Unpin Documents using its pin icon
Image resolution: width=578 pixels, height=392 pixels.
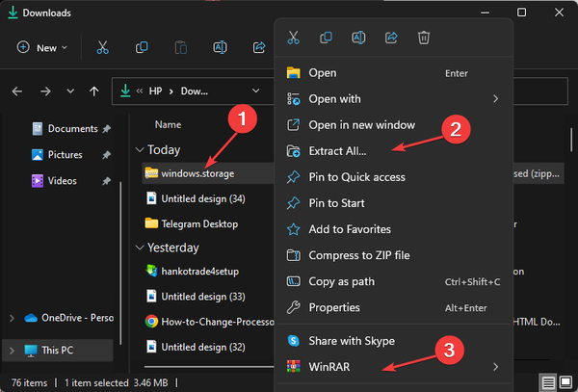click(106, 128)
